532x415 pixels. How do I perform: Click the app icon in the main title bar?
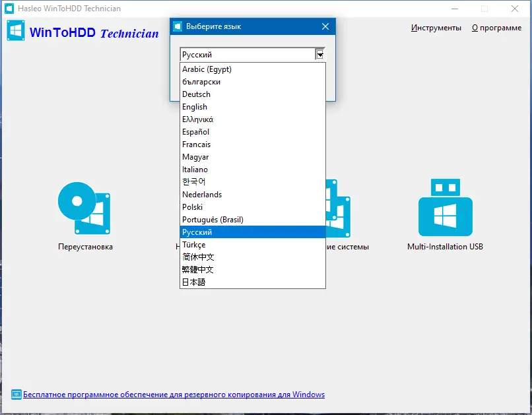tap(8, 9)
